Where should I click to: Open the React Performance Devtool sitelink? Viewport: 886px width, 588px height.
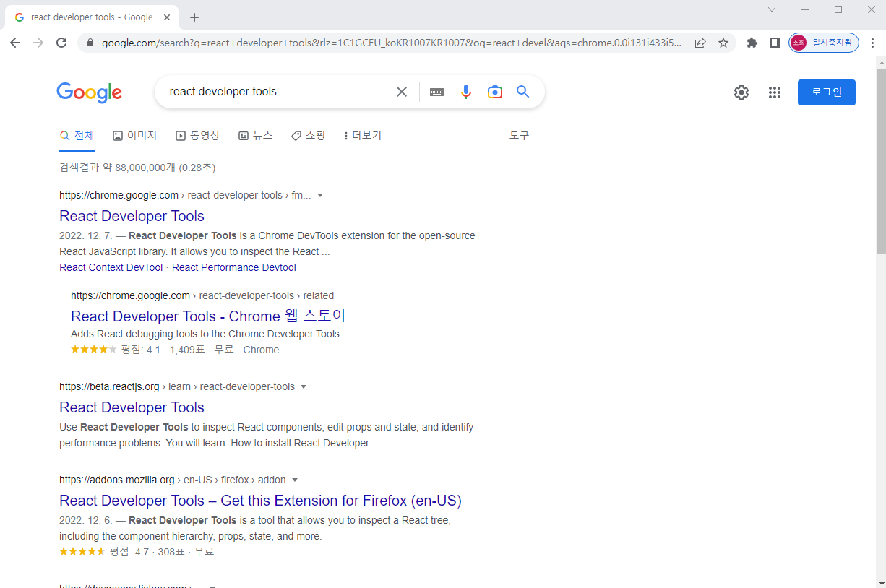[x=234, y=267]
